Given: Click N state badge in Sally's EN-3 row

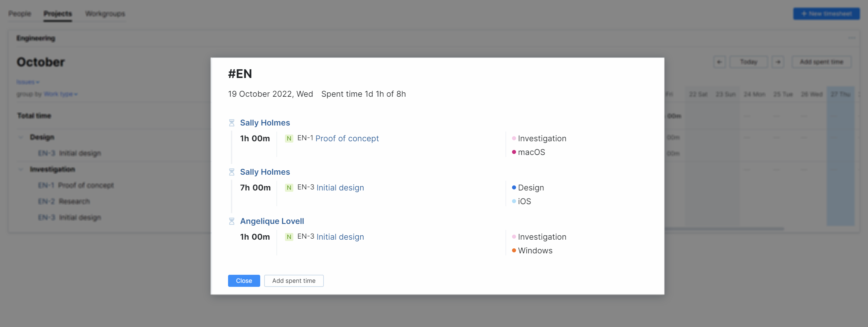Looking at the screenshot, I should tap(289, 187).
